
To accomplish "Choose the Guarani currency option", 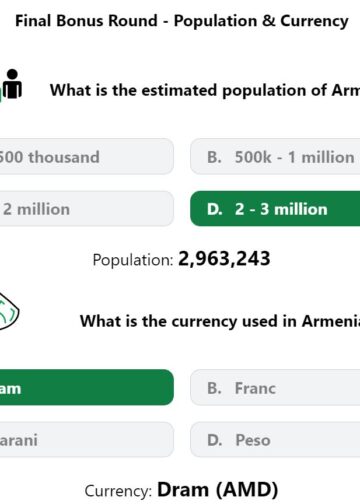I will point(87,439).
